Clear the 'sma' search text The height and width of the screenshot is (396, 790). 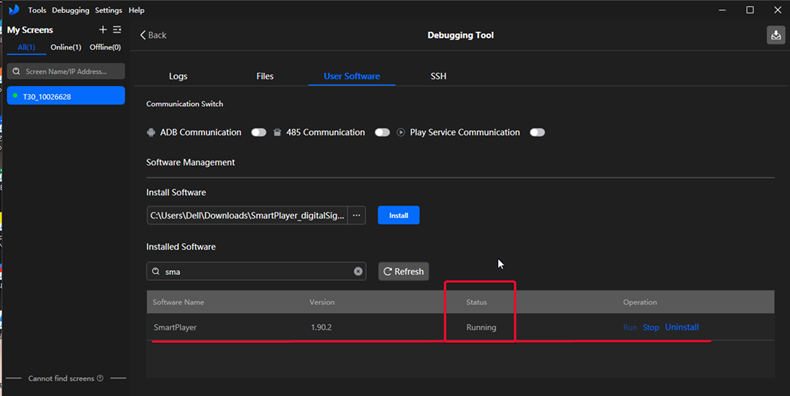click(358, 272)
